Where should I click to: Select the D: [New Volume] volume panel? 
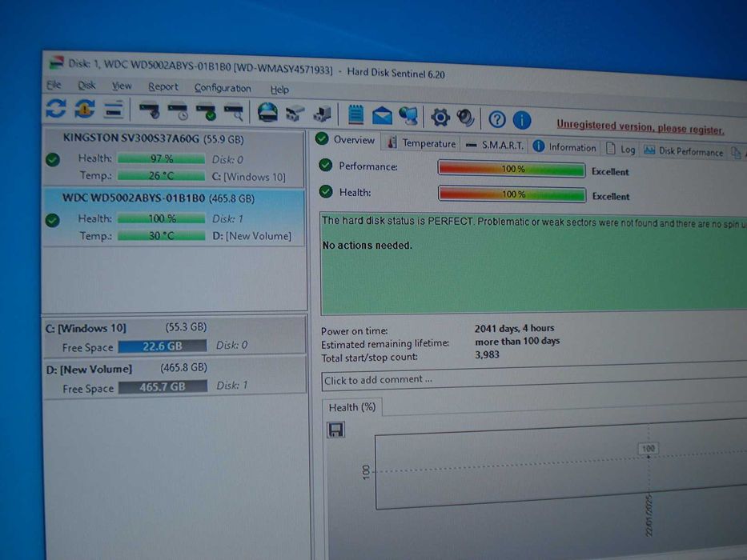175,377
